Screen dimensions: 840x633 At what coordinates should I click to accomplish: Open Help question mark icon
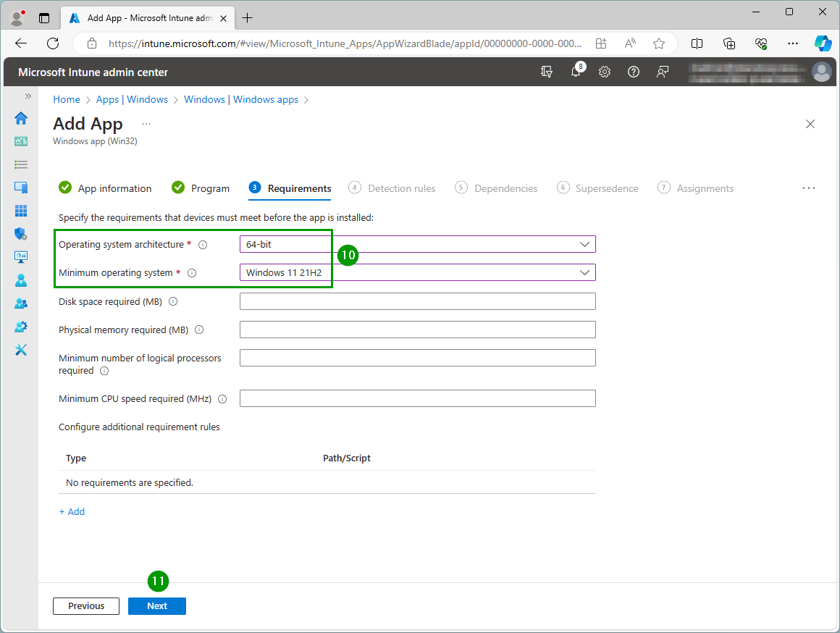pos(634,72)
